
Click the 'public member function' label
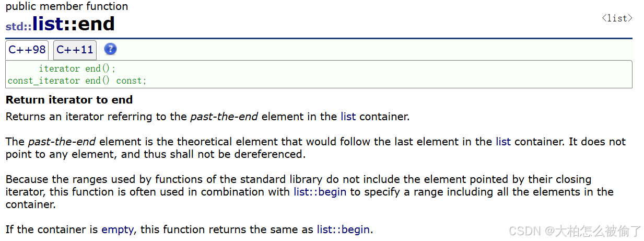pos(66,7)
